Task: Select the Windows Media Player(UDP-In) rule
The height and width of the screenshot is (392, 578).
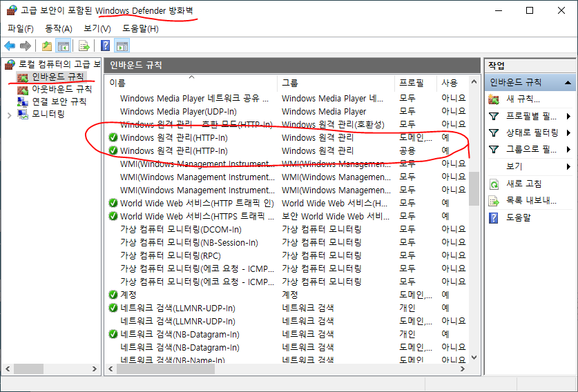Action: pos(287,111)
